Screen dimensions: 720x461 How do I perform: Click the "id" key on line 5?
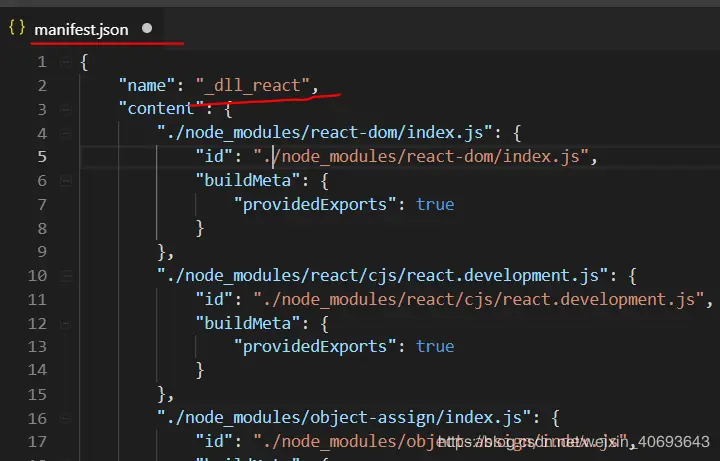214,157
